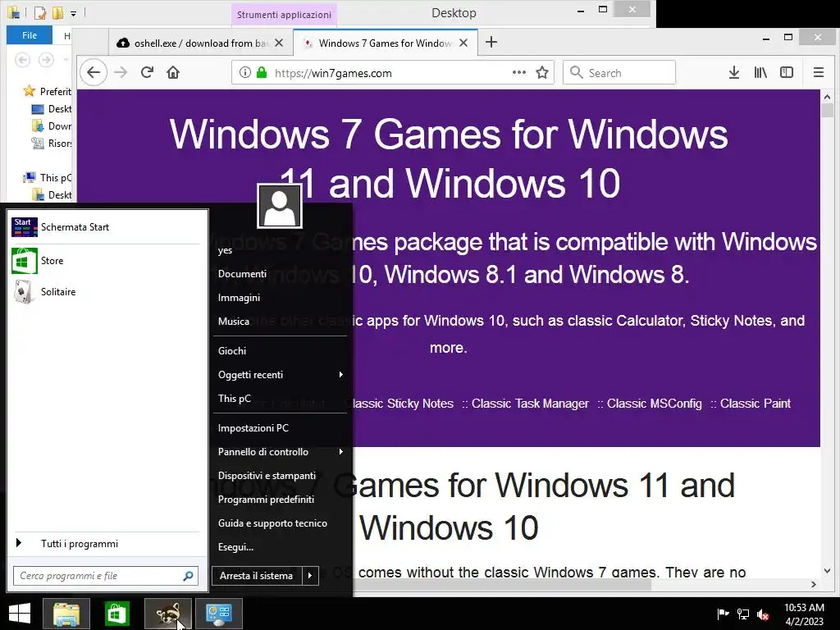Bookmark this page with the star
840x630 pixels.
pos(542,72)
